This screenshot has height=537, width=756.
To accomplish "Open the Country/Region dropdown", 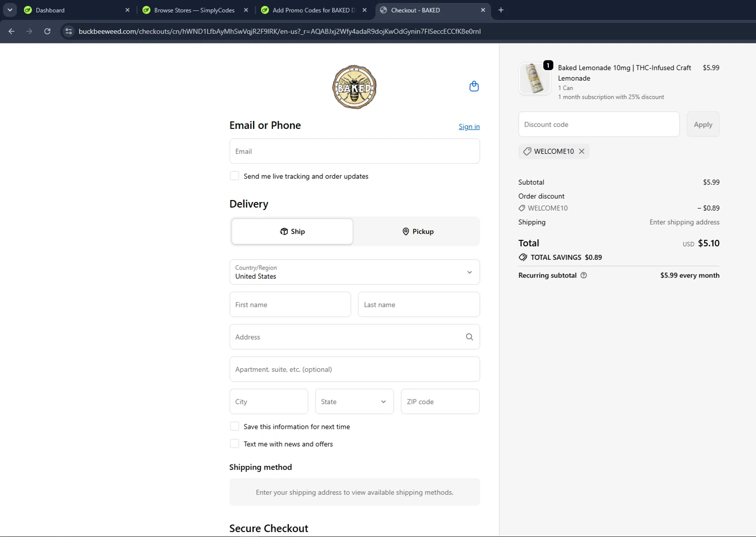I will coord(354,272).
